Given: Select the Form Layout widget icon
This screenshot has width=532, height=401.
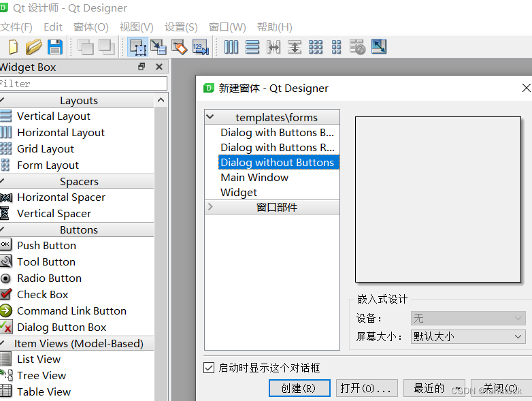Looking at the screenshot, I should (5, 165).
